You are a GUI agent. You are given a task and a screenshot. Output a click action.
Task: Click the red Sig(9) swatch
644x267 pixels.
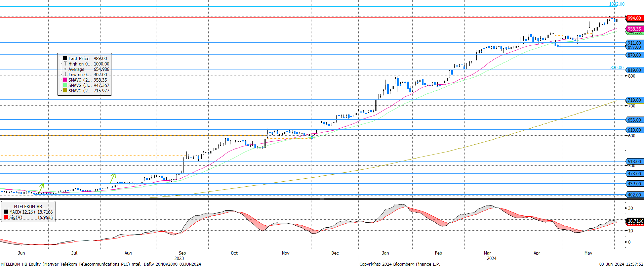tap(6, 217)
